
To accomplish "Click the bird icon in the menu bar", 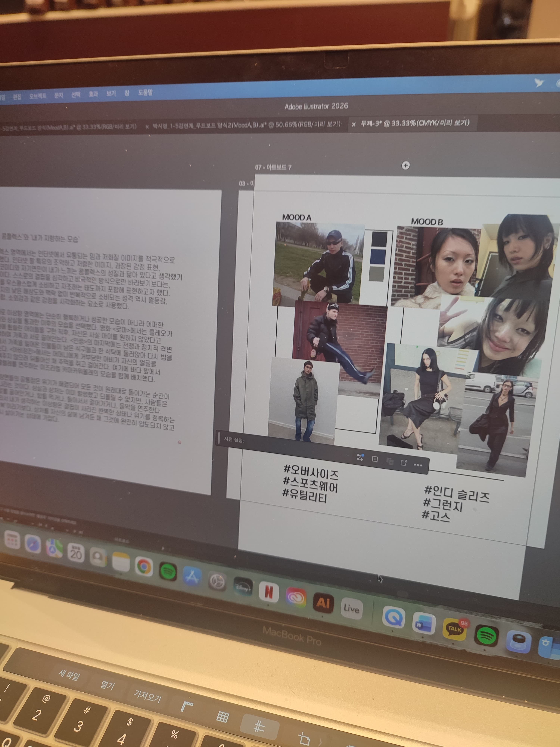I will 539,83.
